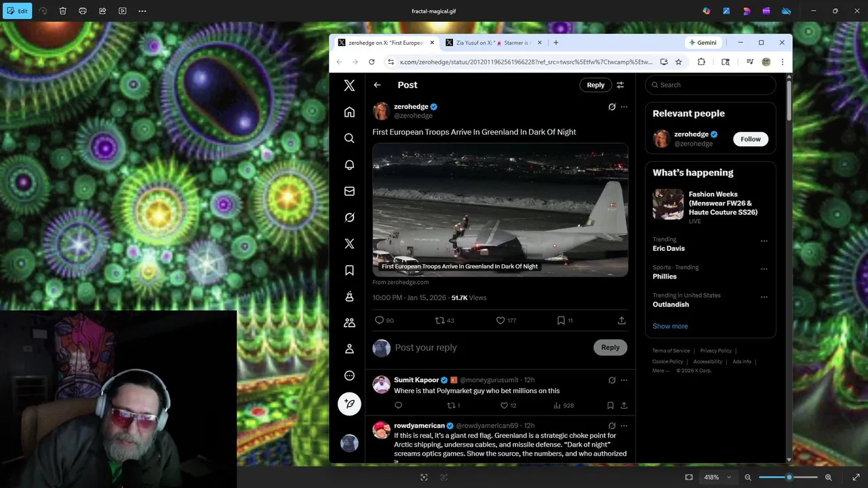This screenshot has height=488, width=868.
Task: Click the Gemini button in the browser
Action: [x=703, y=43]
